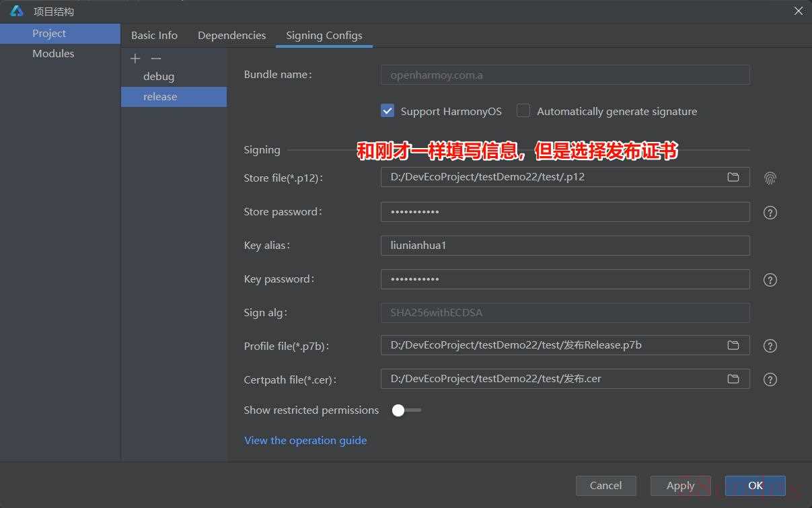Click the Signing section heading

262,150
